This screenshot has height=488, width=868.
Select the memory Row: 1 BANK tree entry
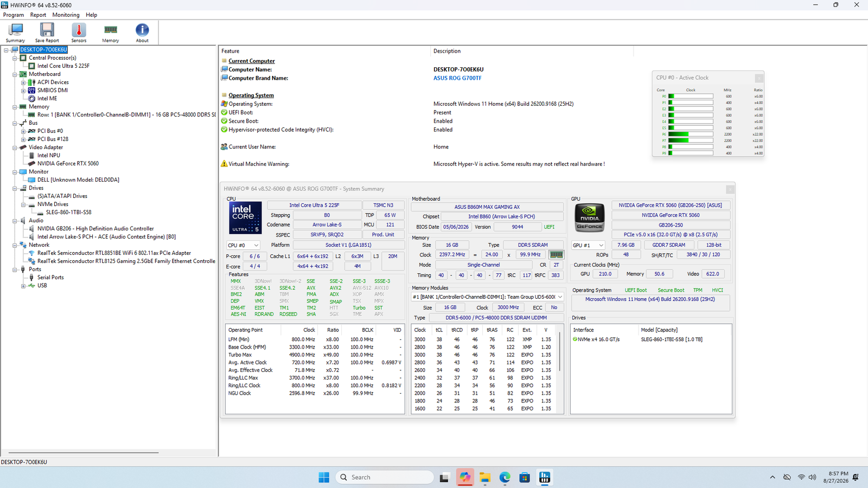point(126,115)
